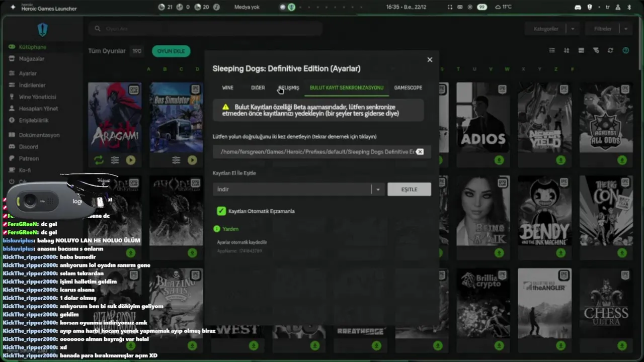
Task: Click the Bluetooth icon in top bar
Action: pyautogui.click(x=629, y=7)
